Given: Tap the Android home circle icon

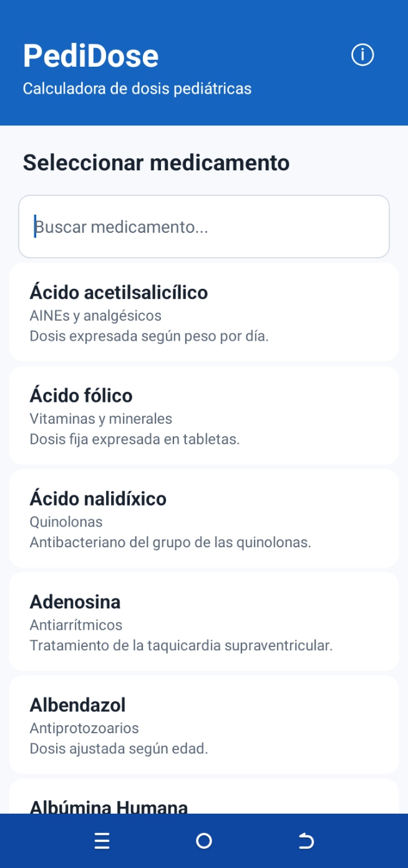Looking at the screenshot, I should pos(204,841).
